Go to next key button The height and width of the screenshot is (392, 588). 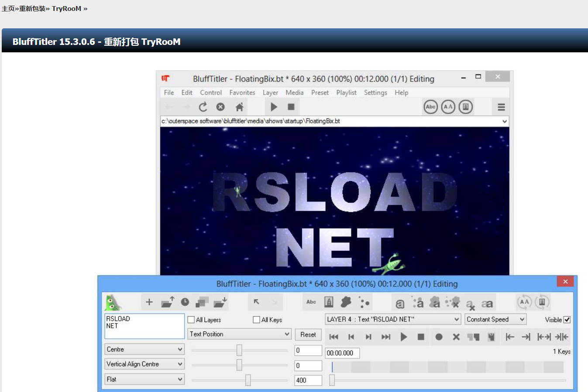click(368, 337)
